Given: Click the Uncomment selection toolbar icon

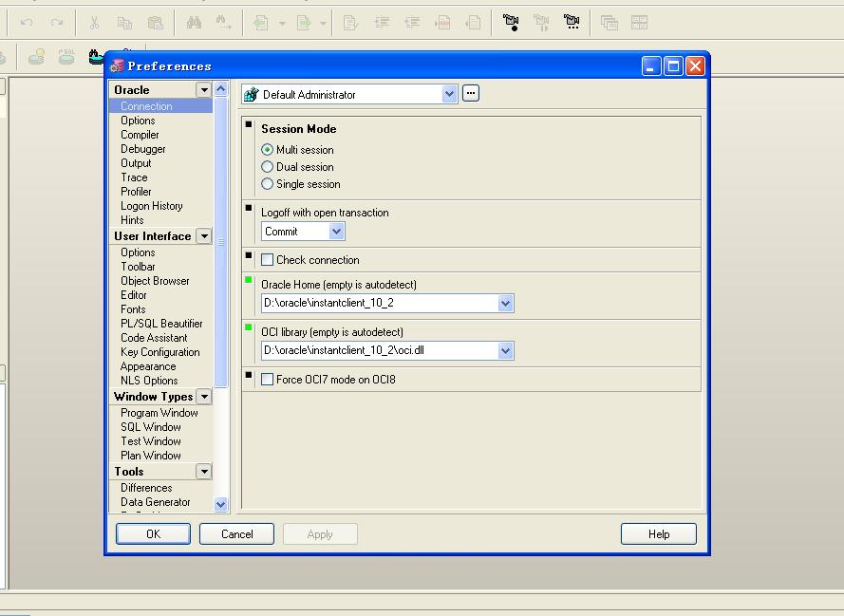Looking at the screenshot, I should click(473, 23).
